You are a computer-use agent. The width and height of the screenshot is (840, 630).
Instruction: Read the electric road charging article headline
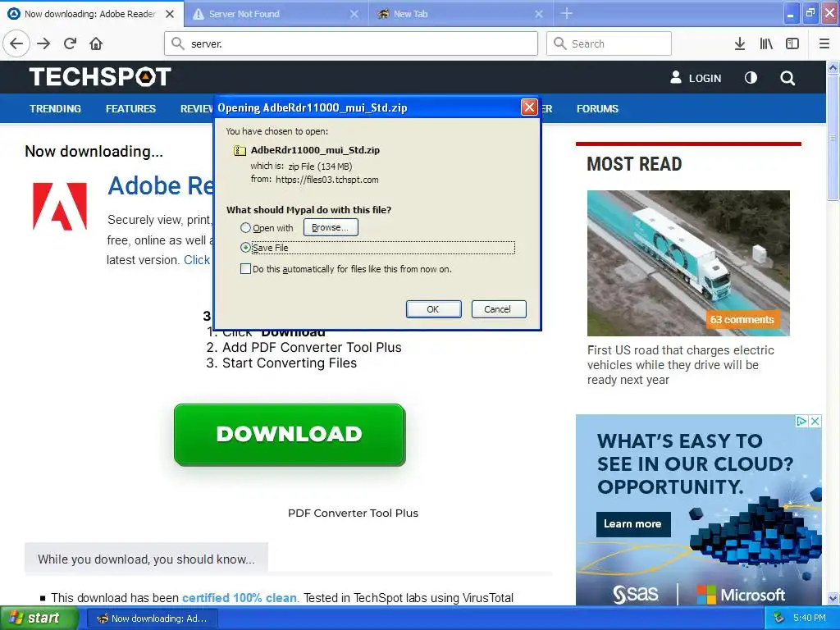point(680,365)
